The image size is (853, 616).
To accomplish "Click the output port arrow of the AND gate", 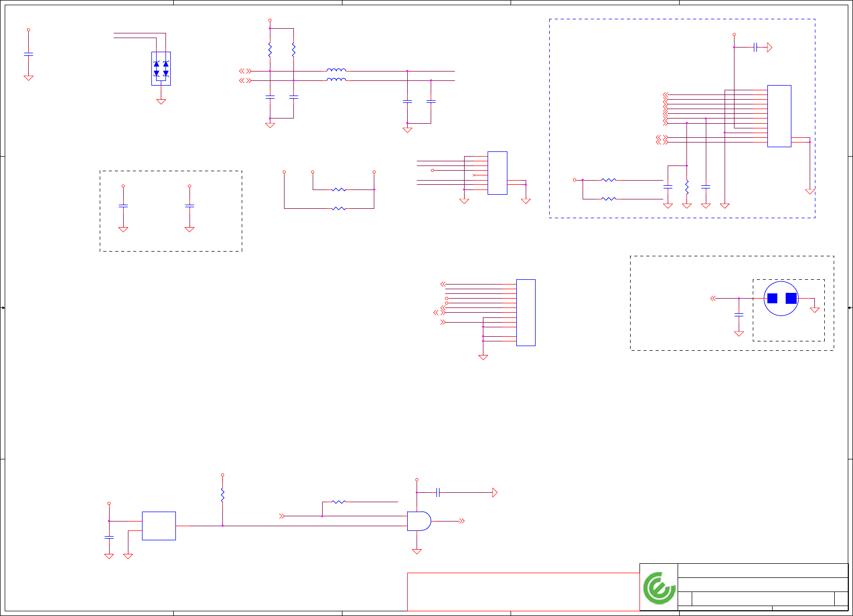I will point(461,521).
